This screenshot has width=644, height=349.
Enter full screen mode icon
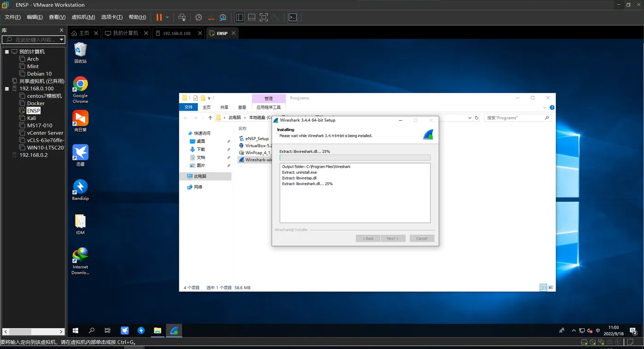point(264,17)
